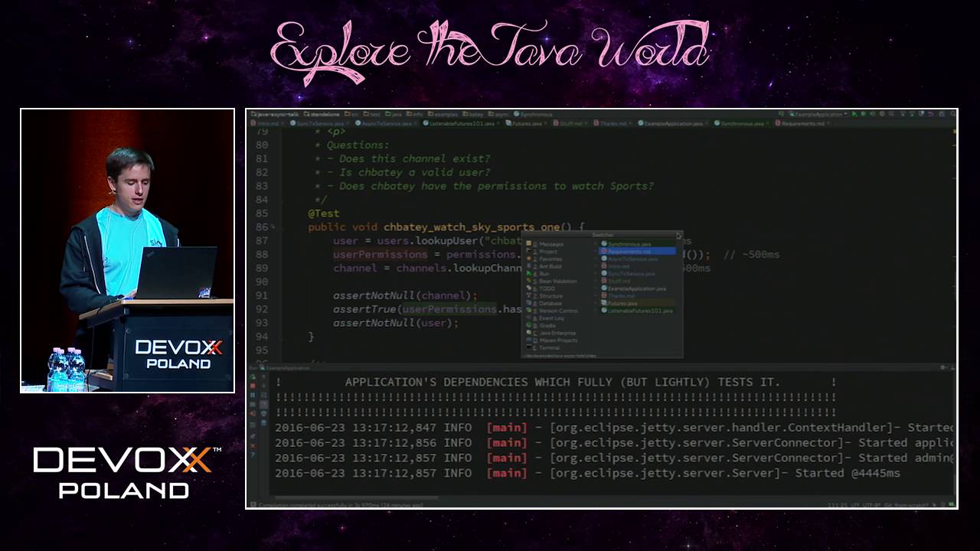Select Ant Build in the Switcher list
Viewport: 980px width, 551px height.
(x=545, y=266)
